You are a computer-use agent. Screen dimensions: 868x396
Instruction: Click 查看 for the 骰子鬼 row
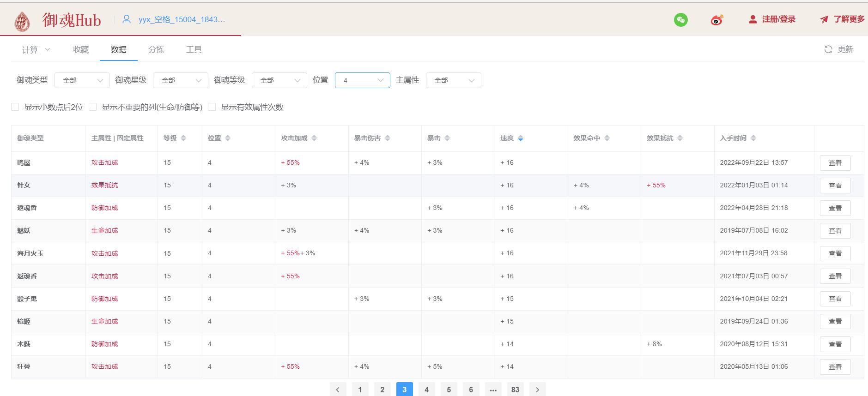(x=835, y=299)
